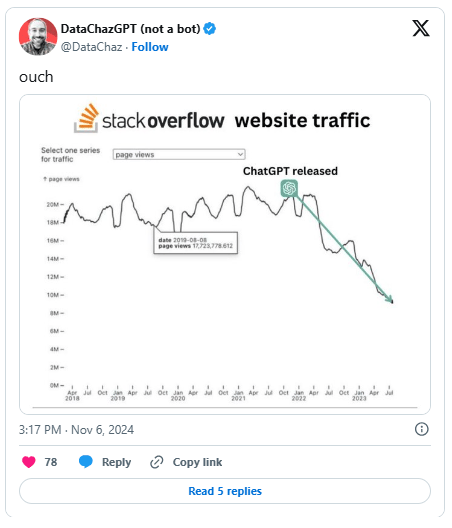452x528 pixels.
Task: Click the dropdown chevron arrow
Action: (x=240, y=155)
